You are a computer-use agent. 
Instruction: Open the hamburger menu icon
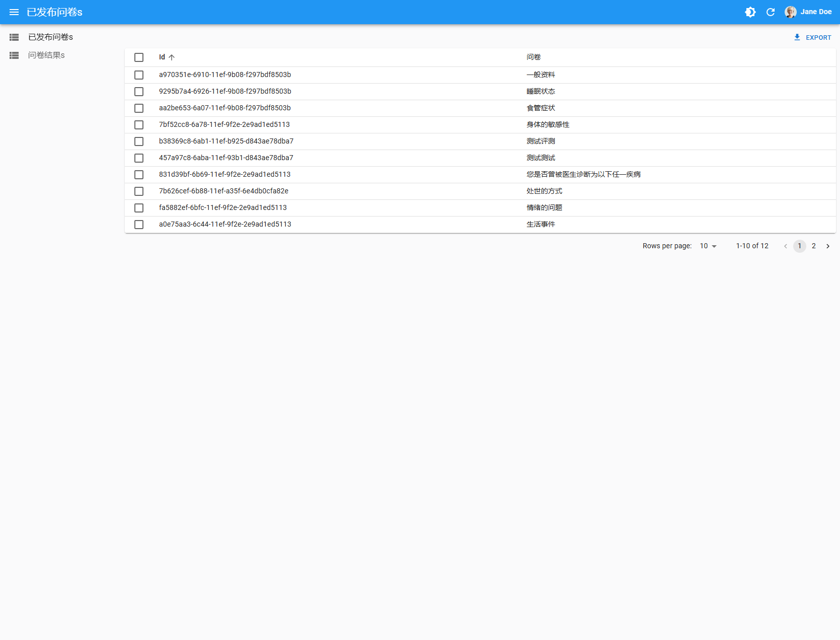(x=14, y=12)
